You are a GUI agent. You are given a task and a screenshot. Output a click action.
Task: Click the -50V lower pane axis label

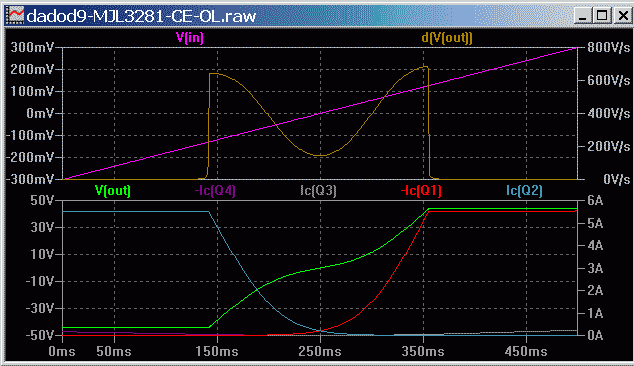[40, 335]
